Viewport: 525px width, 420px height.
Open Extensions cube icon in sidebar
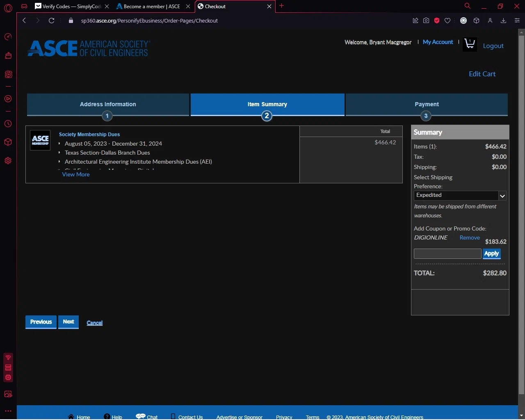[x=8, y=142]
